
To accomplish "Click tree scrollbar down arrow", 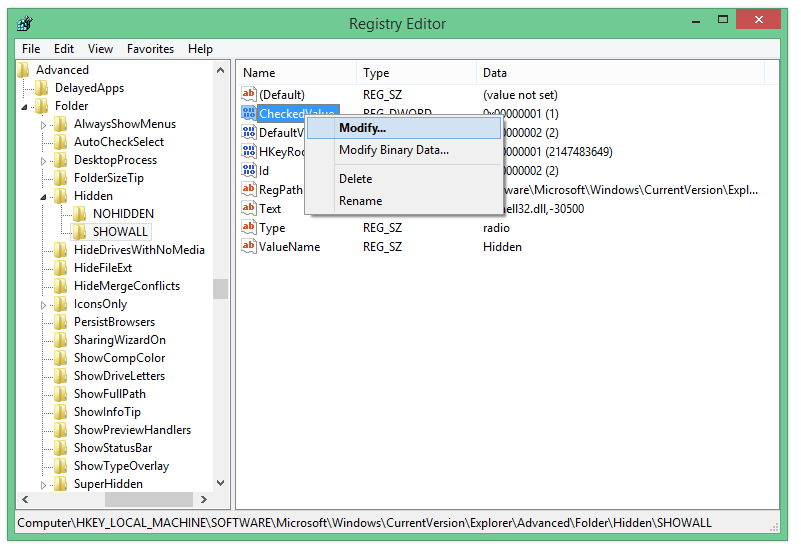I will [x=221, y=482].
